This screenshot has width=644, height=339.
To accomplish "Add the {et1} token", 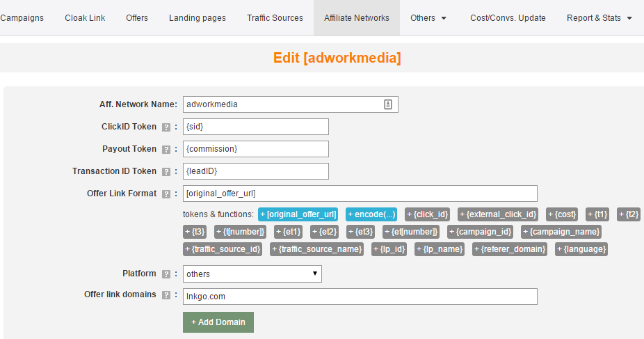I will (289, 232).
